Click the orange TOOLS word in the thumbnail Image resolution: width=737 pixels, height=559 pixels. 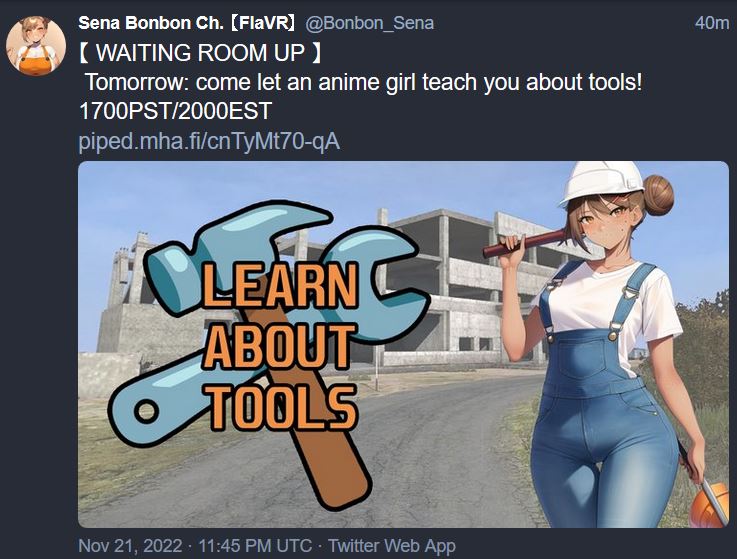pos(282,407)
